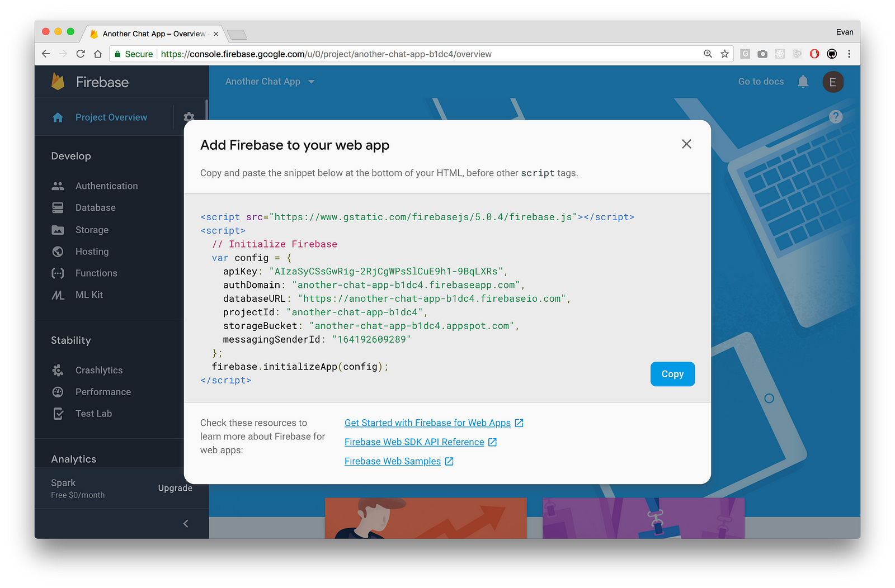Reload the page
895x588 pixels.
click(81, 54)
